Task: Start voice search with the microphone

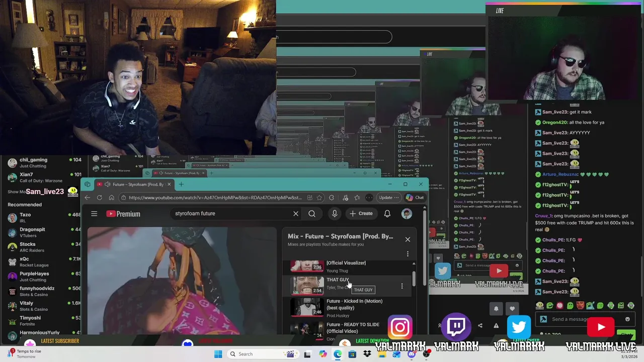Action: (x=335, y=214)
